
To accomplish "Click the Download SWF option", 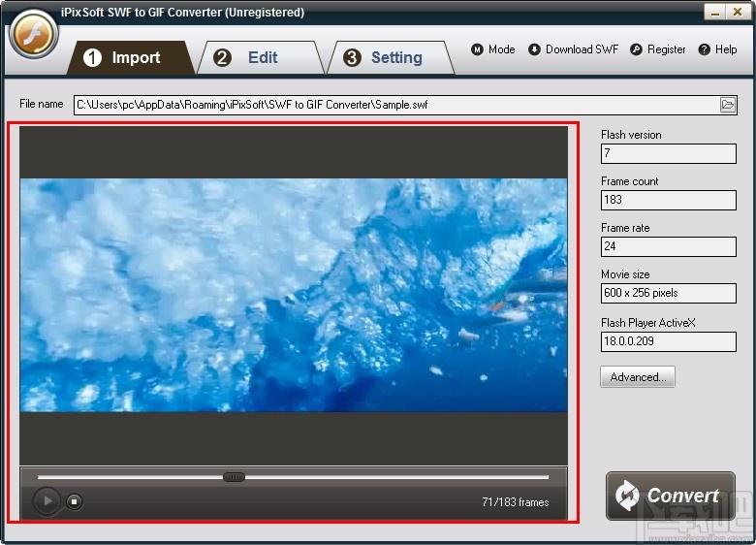I will (573, 49).
